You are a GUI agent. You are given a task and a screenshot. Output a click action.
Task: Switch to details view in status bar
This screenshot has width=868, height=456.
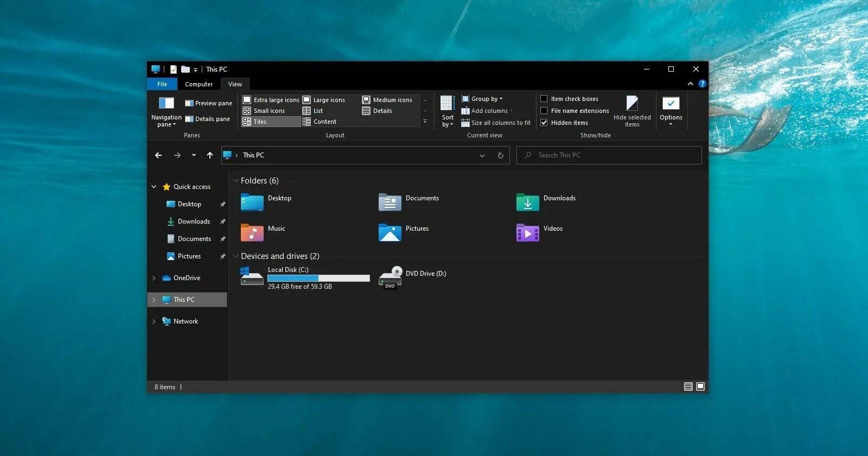(688, 387)
